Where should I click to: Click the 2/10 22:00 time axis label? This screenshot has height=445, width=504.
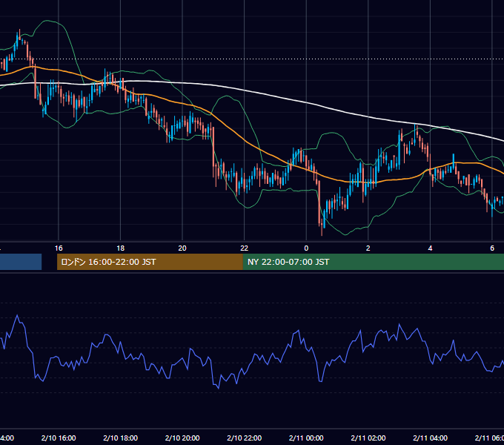[245, 438]
